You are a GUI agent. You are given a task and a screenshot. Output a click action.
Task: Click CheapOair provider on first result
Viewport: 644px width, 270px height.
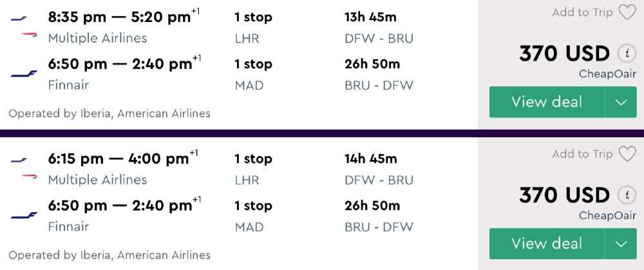pos(607,73)
